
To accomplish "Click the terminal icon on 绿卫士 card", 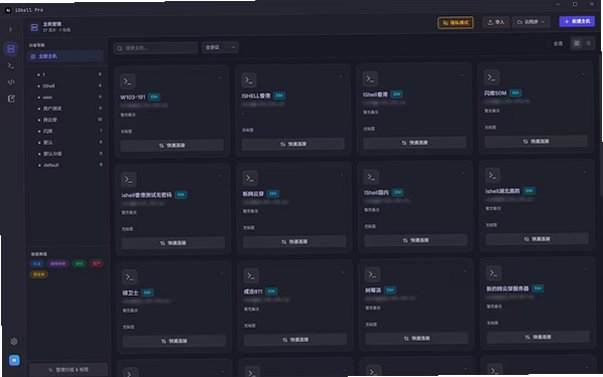I will click(x=130, y=277).
